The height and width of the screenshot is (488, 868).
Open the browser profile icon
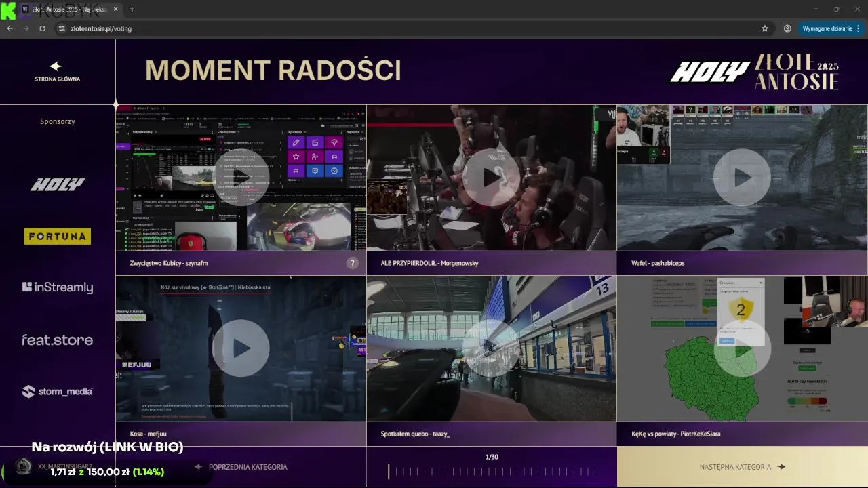coord(787,28)
